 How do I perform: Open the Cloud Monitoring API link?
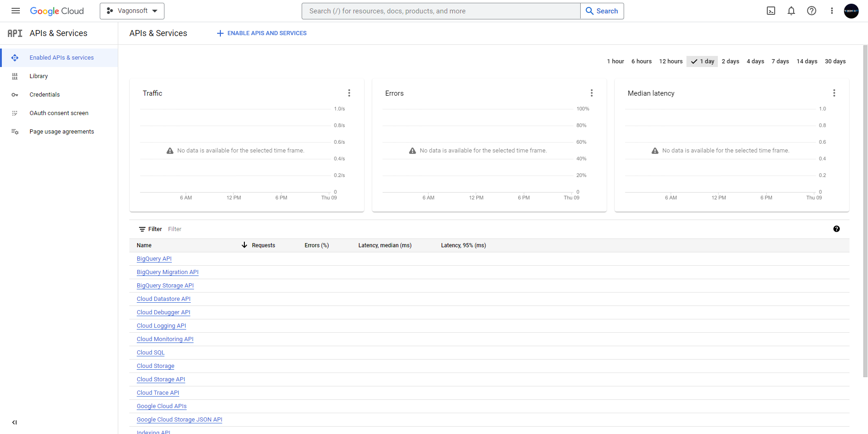point(165,339)
